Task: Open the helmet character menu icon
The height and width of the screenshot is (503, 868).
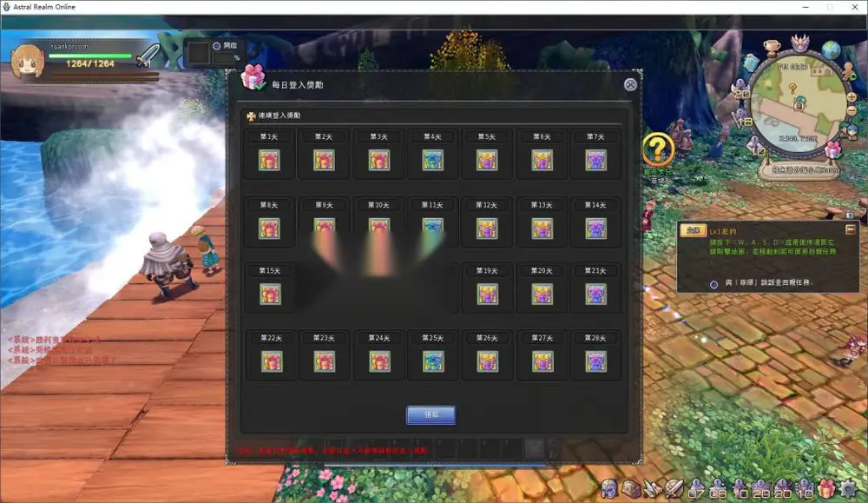Action: (609, 488)
